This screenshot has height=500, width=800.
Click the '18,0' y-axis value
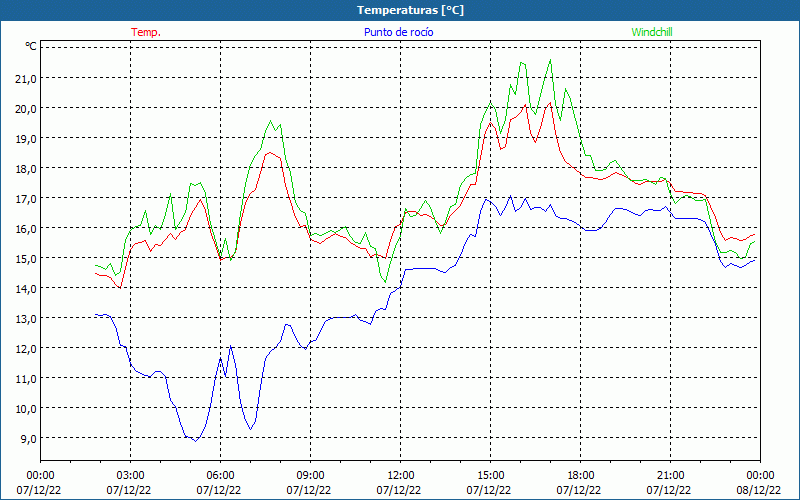(27, 168)
